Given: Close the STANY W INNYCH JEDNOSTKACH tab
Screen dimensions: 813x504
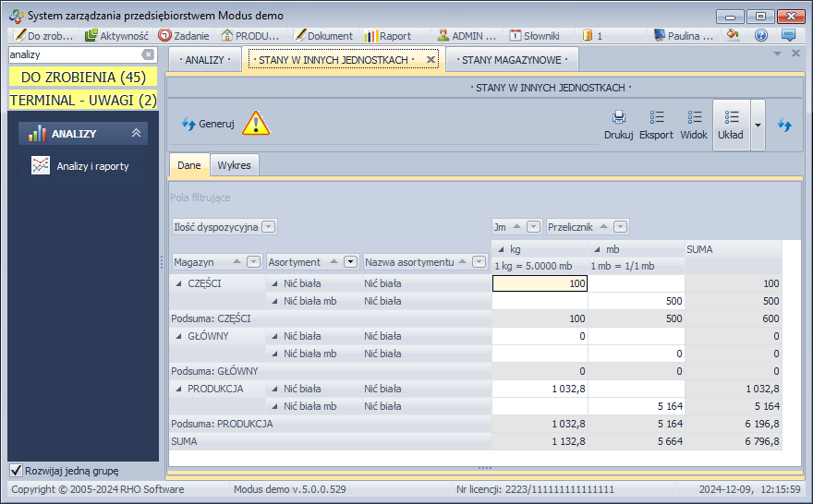Looking at the screenshot, I should tap(431, 60).
